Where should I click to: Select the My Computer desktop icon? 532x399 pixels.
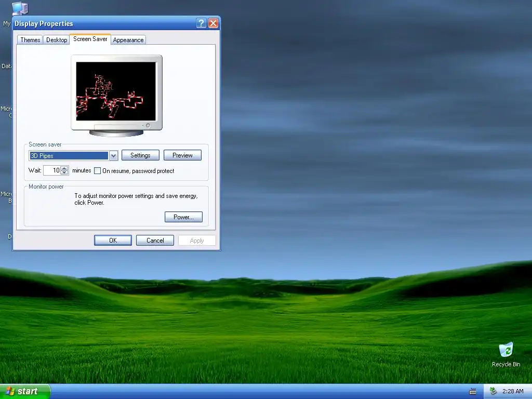coord(20,8)
